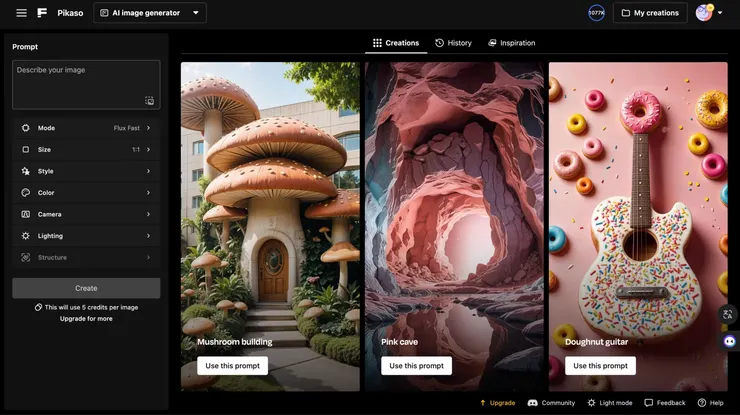This screenshot has height=415, width=740.
Task: Expand the Lighting row chevron
Action: click(148, 236)
